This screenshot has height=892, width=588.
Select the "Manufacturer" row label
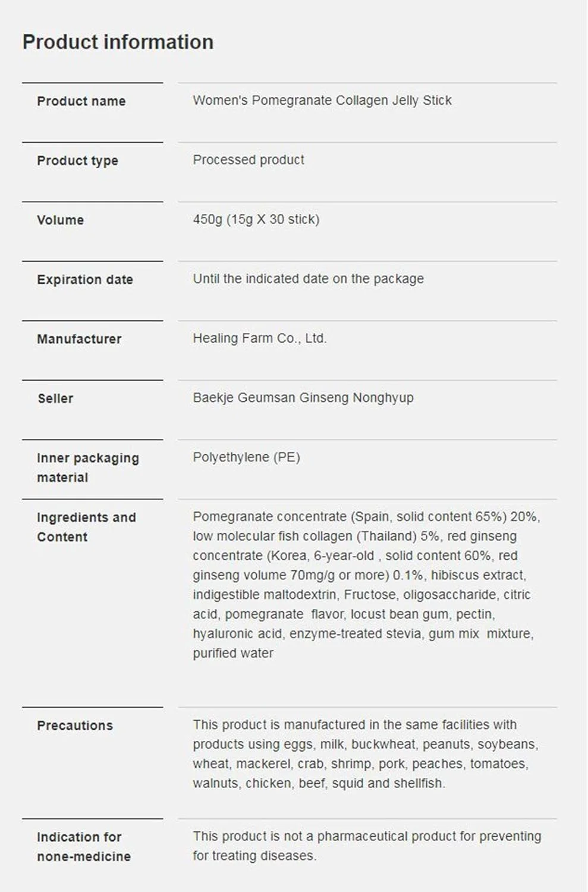pyautogui.click(x=79, y=339)
